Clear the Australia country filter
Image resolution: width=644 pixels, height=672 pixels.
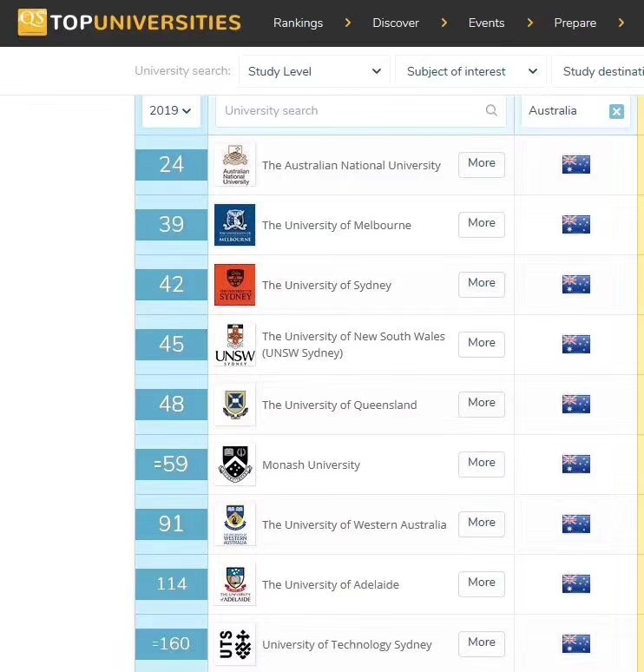tap(616, 111)
